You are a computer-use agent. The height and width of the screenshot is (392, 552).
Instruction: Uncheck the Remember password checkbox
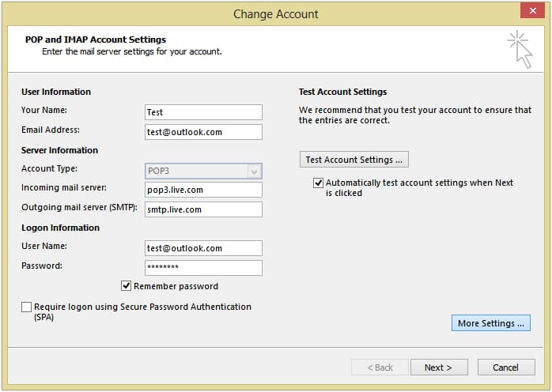click(126, 286)
